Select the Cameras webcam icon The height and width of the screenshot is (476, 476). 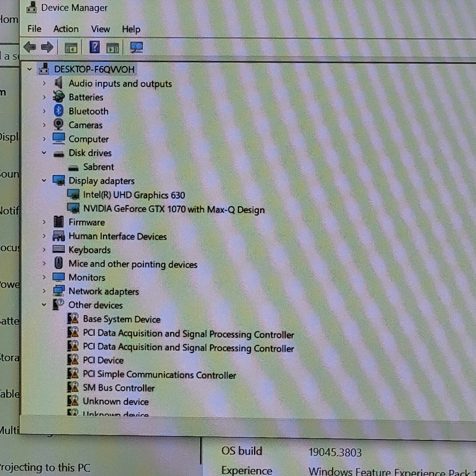59,125
